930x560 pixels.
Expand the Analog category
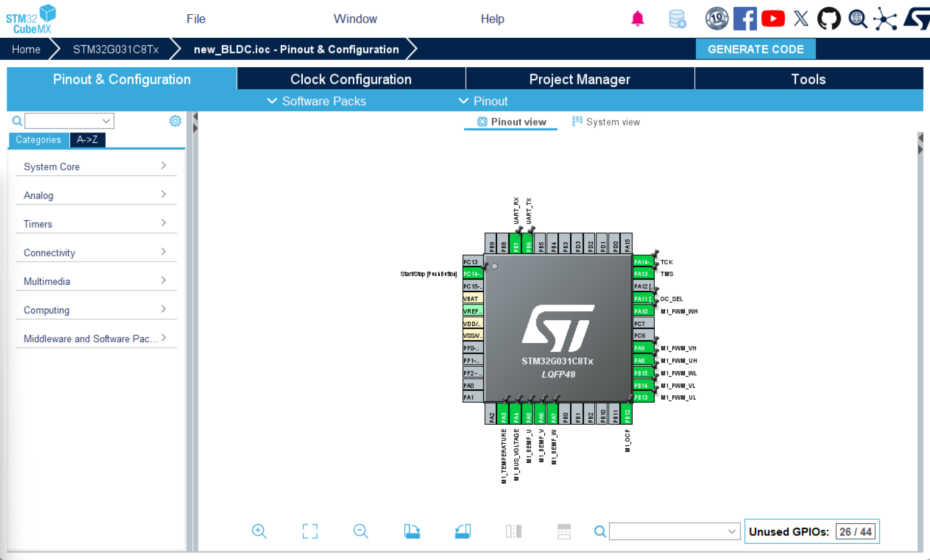coord(96,195)
